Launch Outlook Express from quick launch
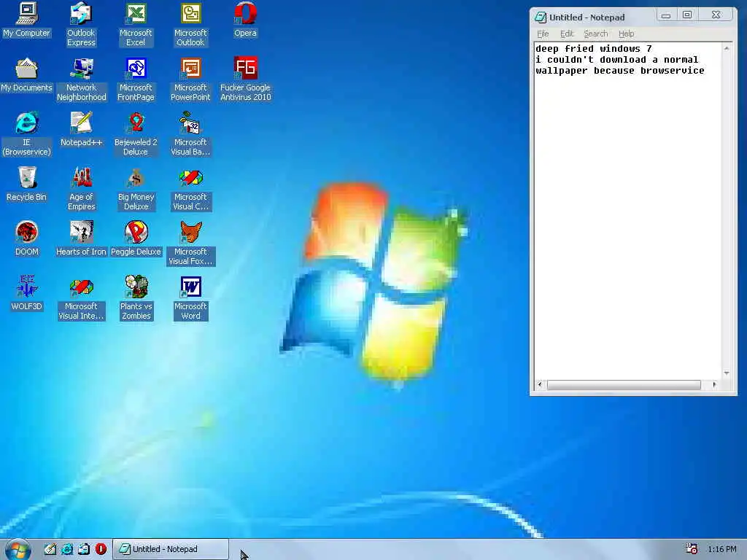The height and width of the screenshot is (560, 747). point(84,549)
